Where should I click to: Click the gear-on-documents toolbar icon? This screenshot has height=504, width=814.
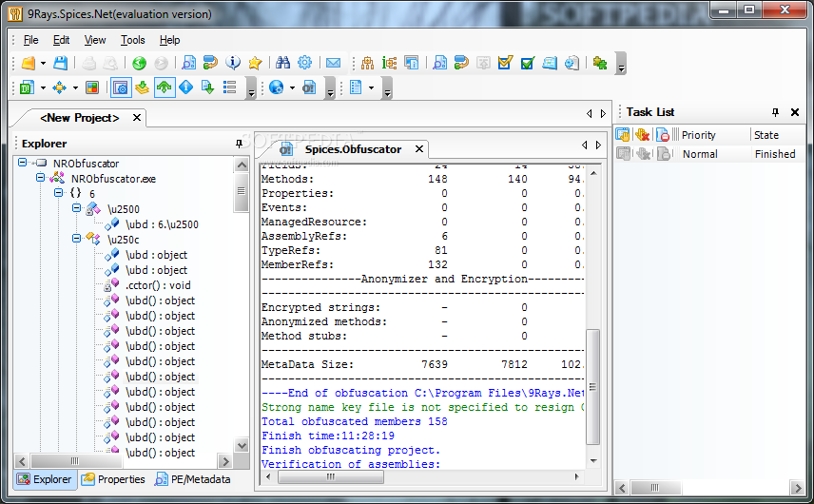(572, 64)
